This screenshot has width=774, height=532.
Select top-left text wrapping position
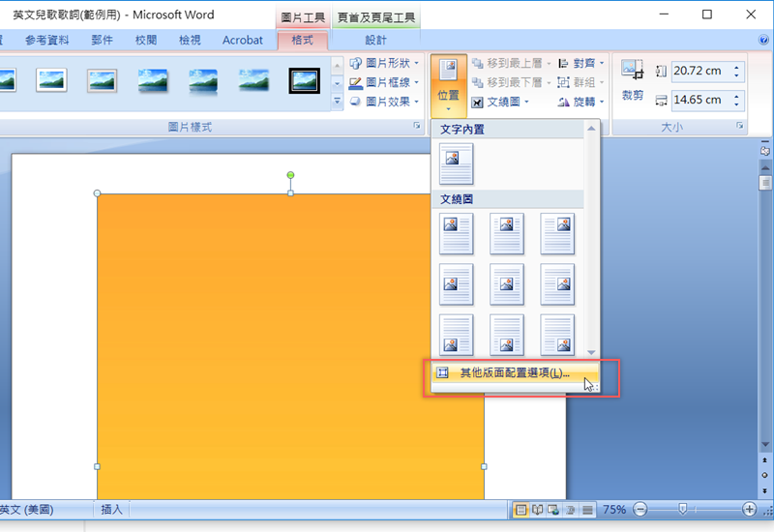pos(456,233)
